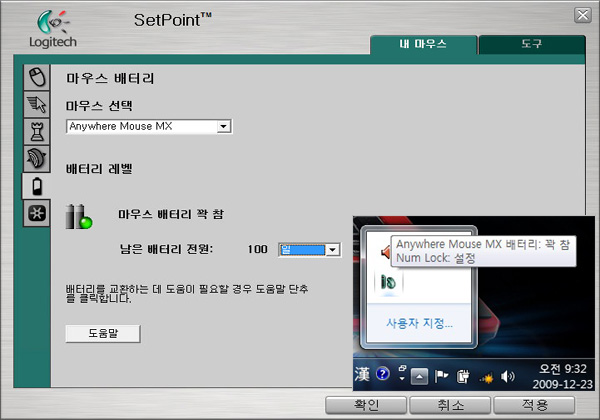Viewport: 600px width, 420px height.
Task: Click the Anywhere Mouse MX battery tooltip
Action: (483, 251)
